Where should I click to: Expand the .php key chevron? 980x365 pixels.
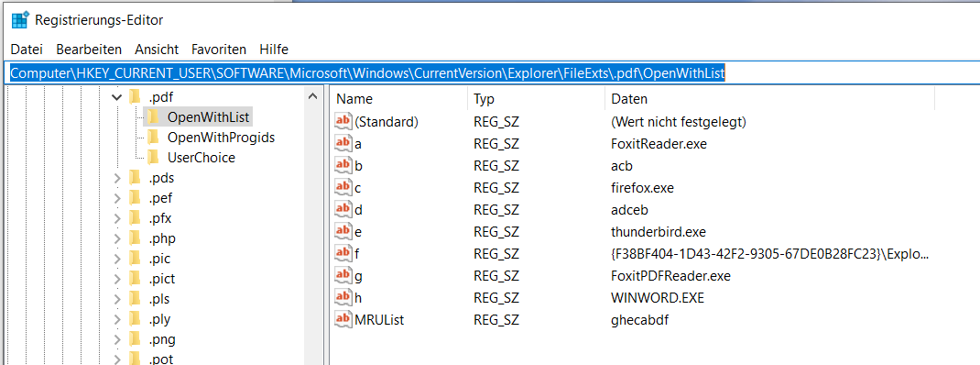[x=117, y=238]
